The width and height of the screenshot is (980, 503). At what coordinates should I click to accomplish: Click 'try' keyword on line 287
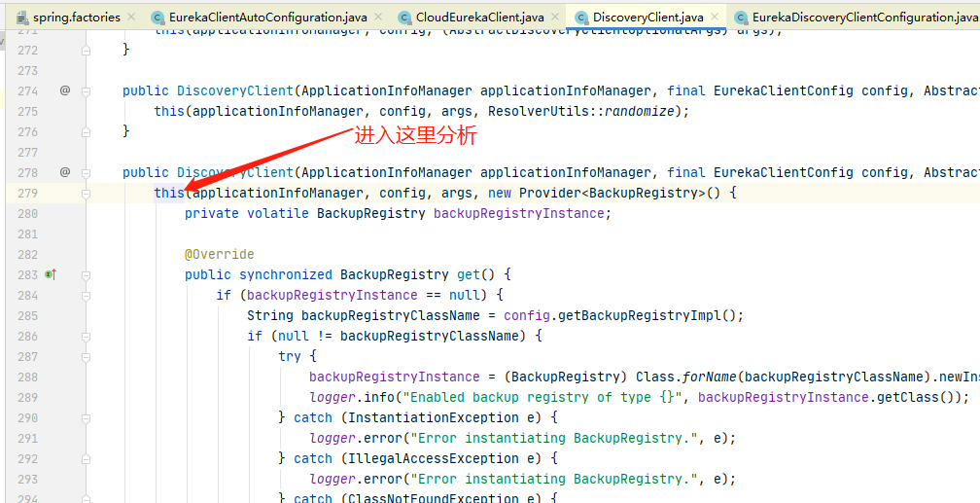coord(290,357)
